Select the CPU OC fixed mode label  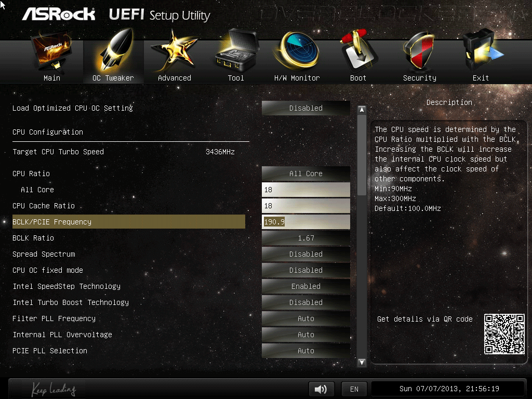tap(48, 270)
